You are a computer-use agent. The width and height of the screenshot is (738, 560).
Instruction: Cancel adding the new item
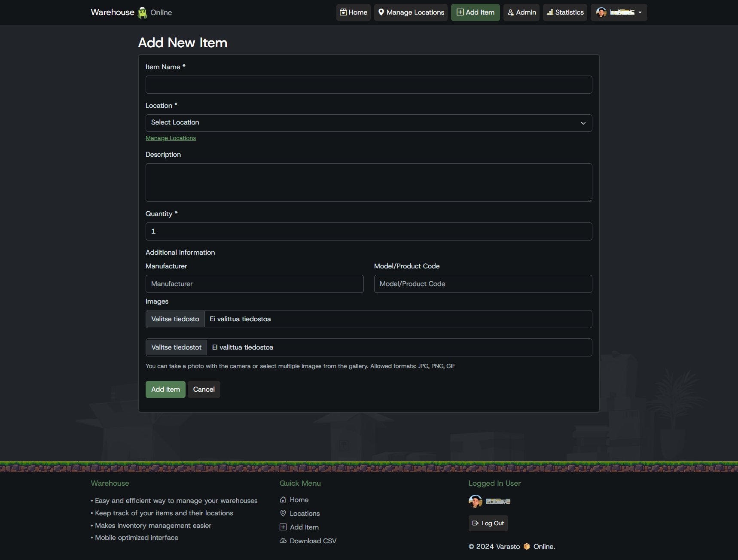(204, 390)
